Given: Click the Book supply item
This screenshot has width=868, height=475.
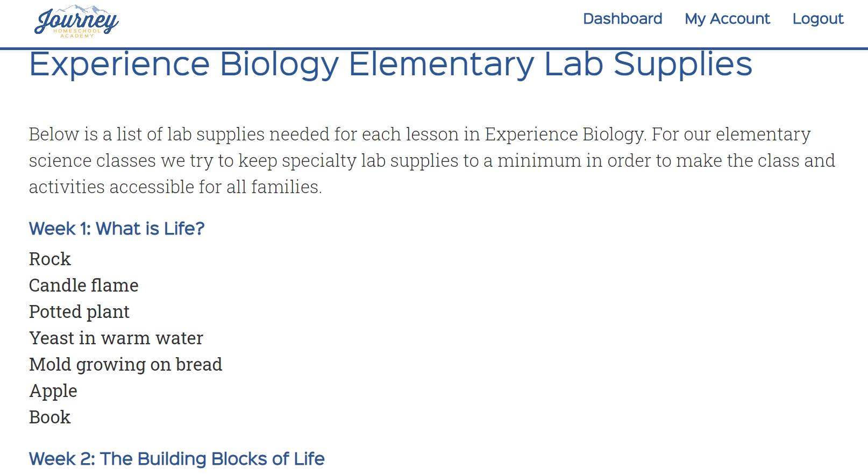Looking at the screenshot, I should click(50, 417).
